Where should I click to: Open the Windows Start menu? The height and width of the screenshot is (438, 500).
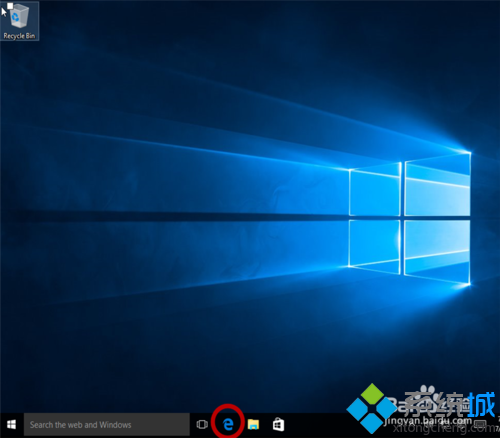pyautogui.click(x=11, y=425)
